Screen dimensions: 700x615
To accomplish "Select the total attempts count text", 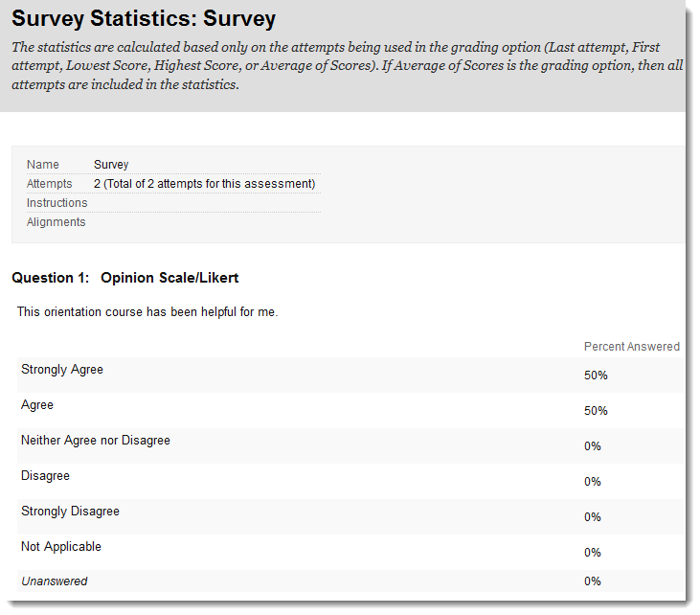I will (x=204, y=184).
